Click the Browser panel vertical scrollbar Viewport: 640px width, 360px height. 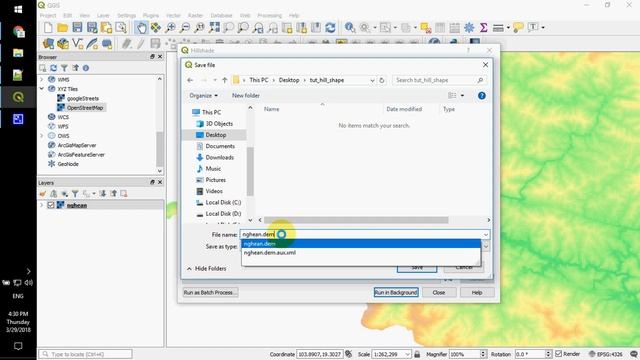(160, 149)
